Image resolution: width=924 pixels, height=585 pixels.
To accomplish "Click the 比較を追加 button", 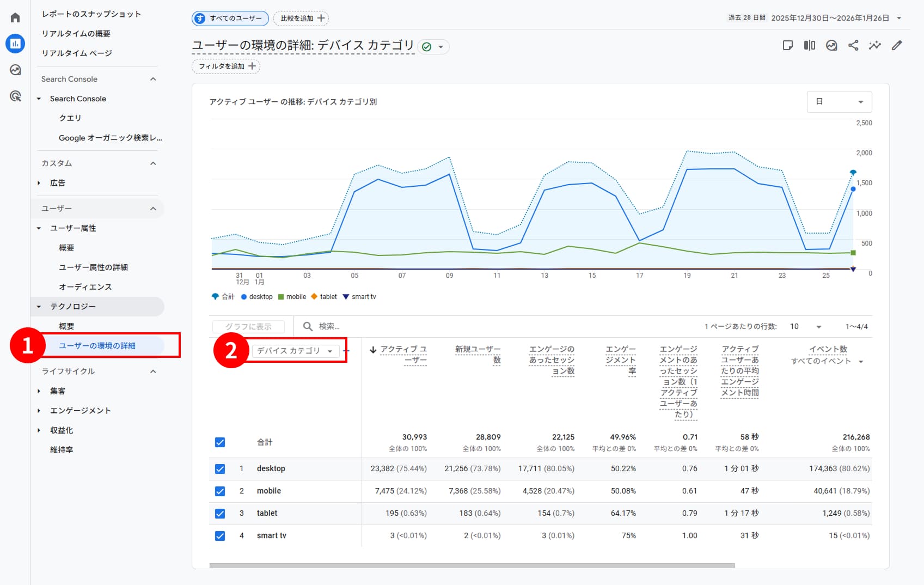I will (x=301, y=19).
